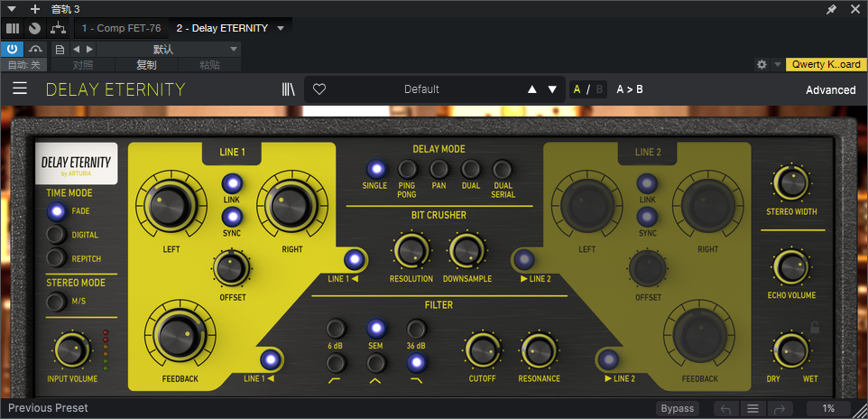This screenshot has height=419, width=868.
Task: Click the automation curve icon
Action: [x=36, y=49]
